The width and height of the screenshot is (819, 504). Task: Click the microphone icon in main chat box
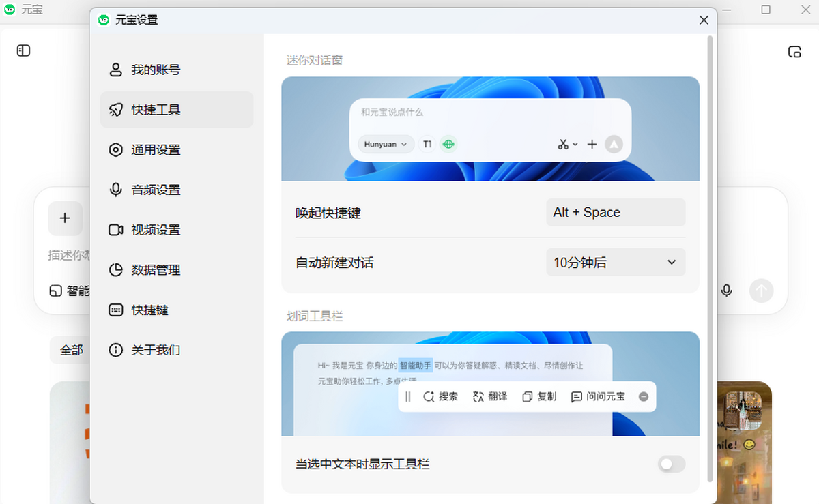pyautogui.click(x=727, y=291)
